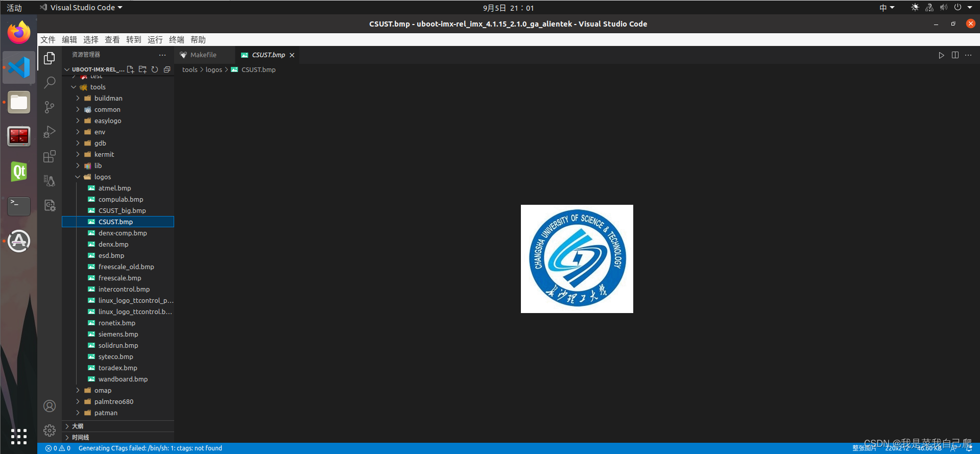Open denx.bmp in the explorer

[118, 244]
